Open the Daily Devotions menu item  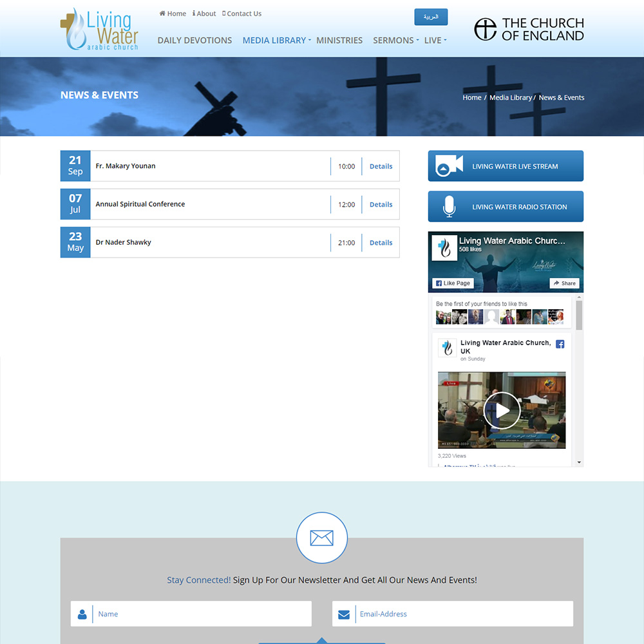[194, 40]
